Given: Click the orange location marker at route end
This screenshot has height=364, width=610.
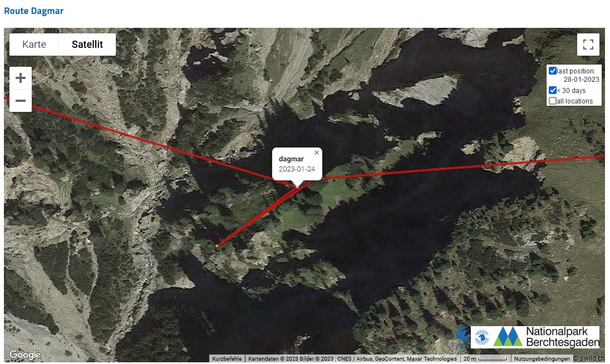Looking at the screenshot, I should point(217,246).
